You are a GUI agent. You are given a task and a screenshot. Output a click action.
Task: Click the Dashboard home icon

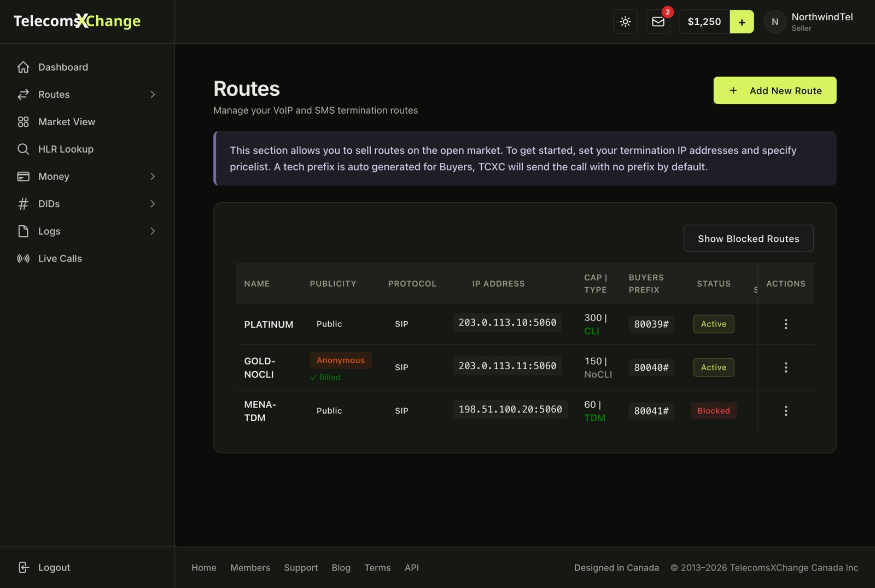[23, 67]
